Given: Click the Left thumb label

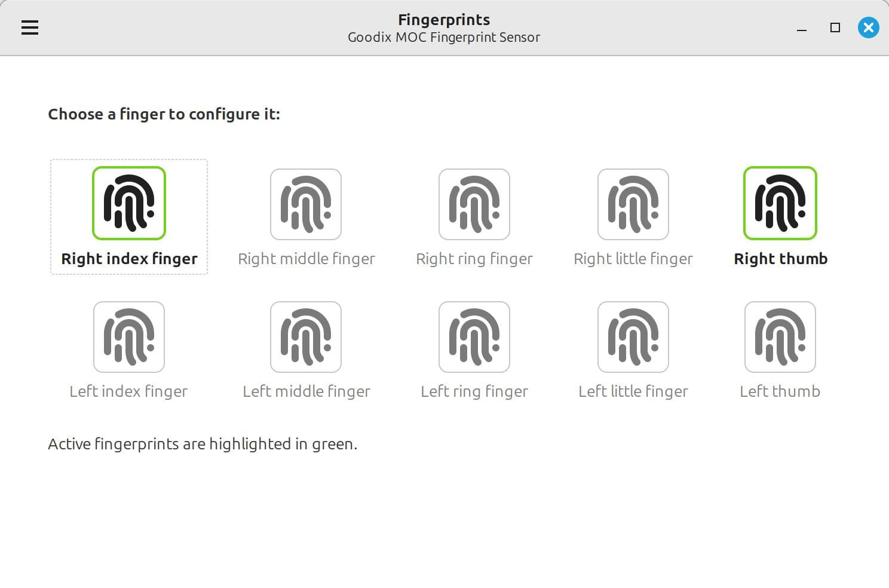Looking at the screenshot, I should click(780, 391).
